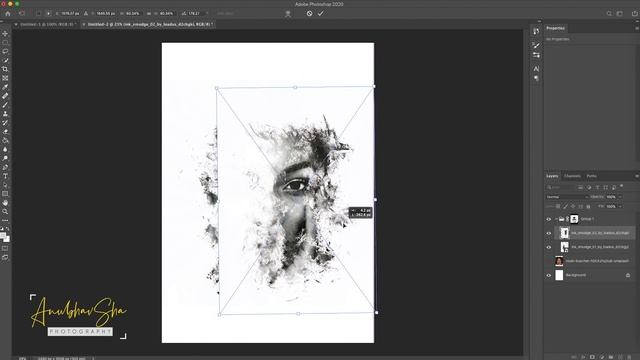Select the Horizontal Type tool

[x=5, y=176]
